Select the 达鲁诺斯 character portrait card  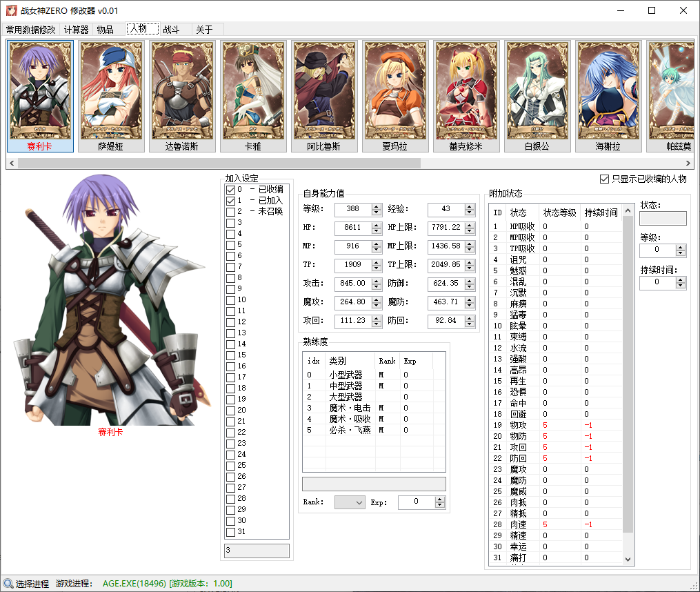pos(182,97)
